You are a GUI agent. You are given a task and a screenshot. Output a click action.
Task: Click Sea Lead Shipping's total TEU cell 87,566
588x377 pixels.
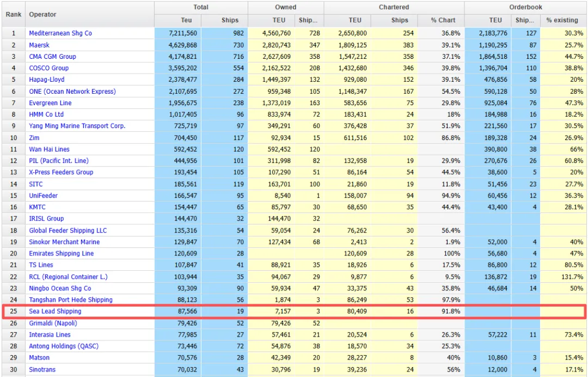(184, 312)
